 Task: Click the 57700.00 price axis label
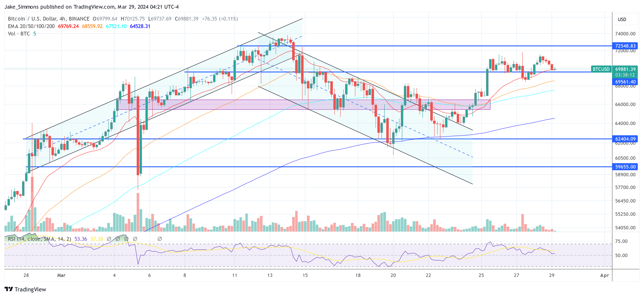(x=625, y=187)
